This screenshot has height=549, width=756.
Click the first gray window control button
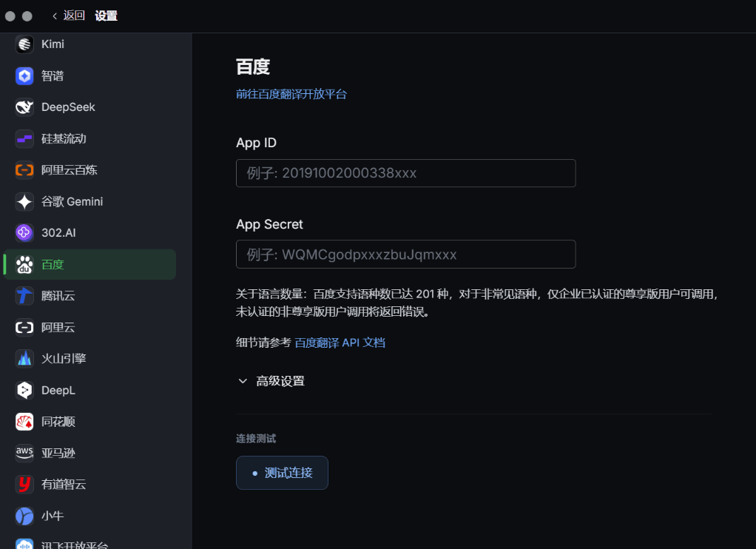pos(10,16)
